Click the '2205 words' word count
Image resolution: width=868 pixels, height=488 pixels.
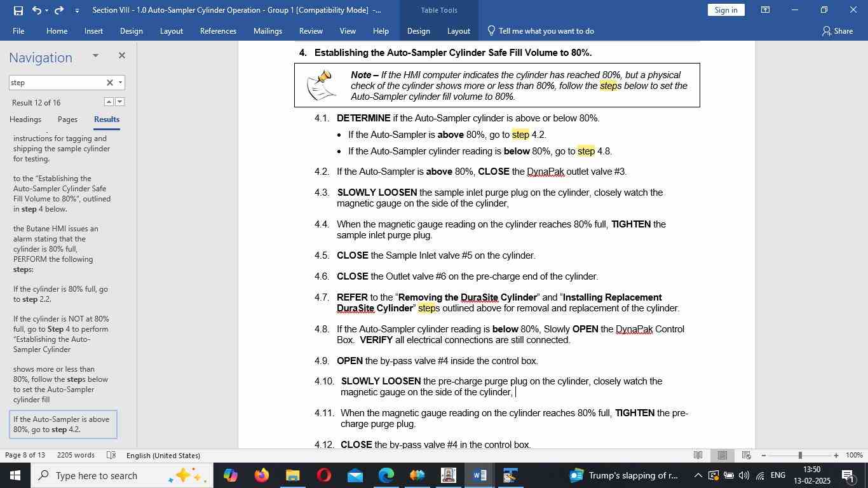(x=76, y=456)
